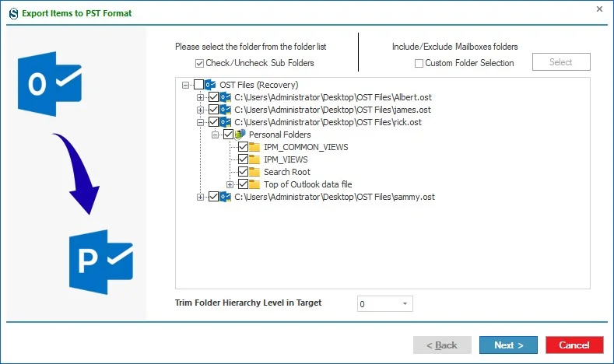
Task: Uncheck the IPM_VIEWS checkbox
Action: [x=243, y=159]
